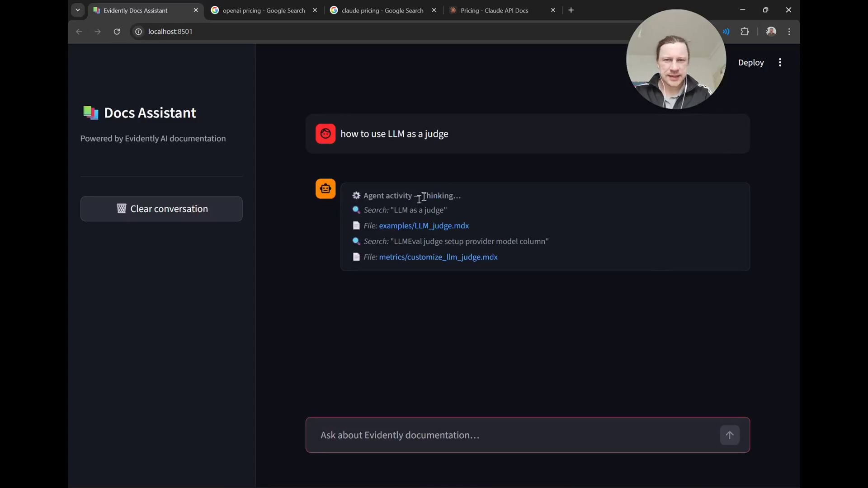
Task: Open Chrome's three-dot menu
Action: click(x=789, y=32)
